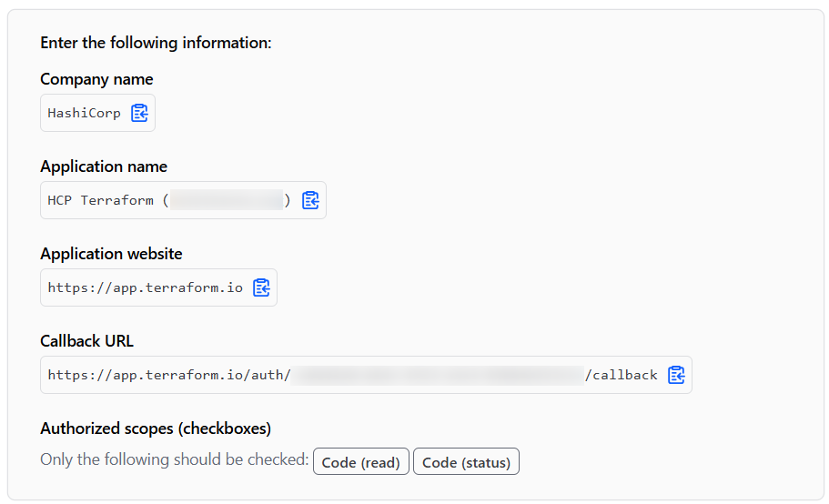Copy the Callback URL to clipboard
The width and height of the screenshot is (829, 504).
pyautogui.click(x=676, y=375)
